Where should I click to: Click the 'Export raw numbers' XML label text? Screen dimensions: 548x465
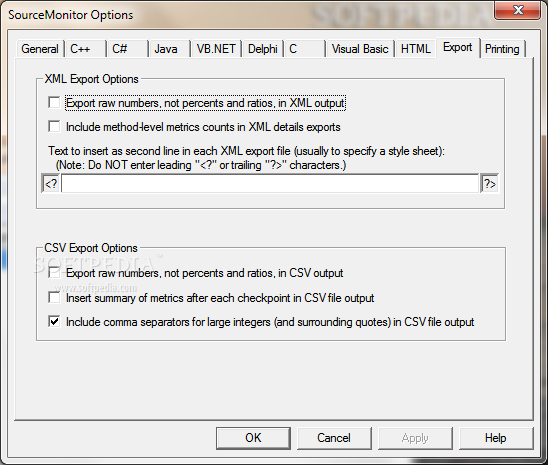206,103
